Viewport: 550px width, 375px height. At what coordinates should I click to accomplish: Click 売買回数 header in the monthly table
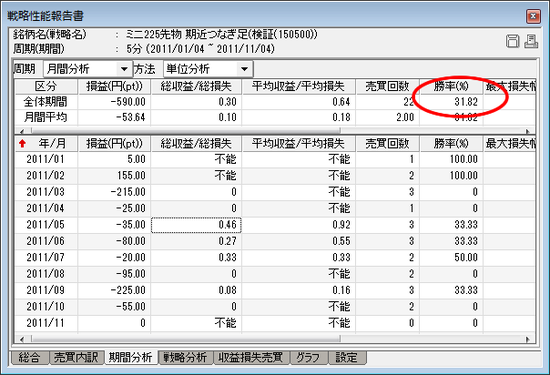(x=388, y=143)
